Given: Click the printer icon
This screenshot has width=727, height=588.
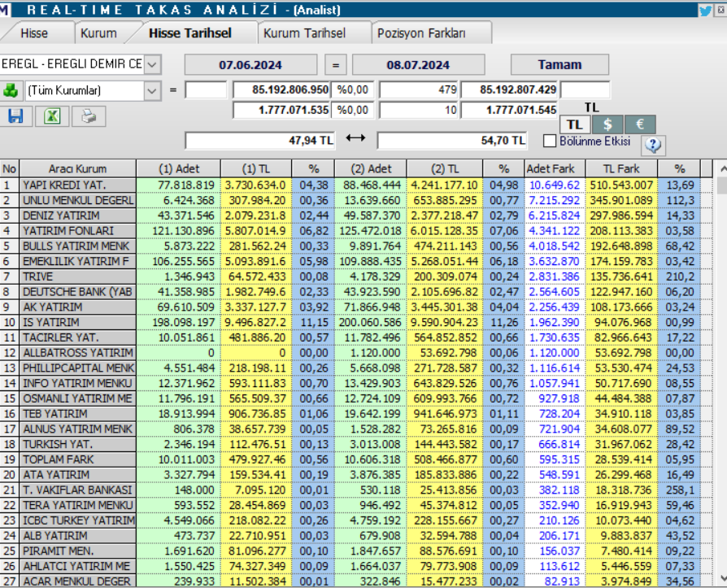Looking at the screenshot, I should click(89, 116).
